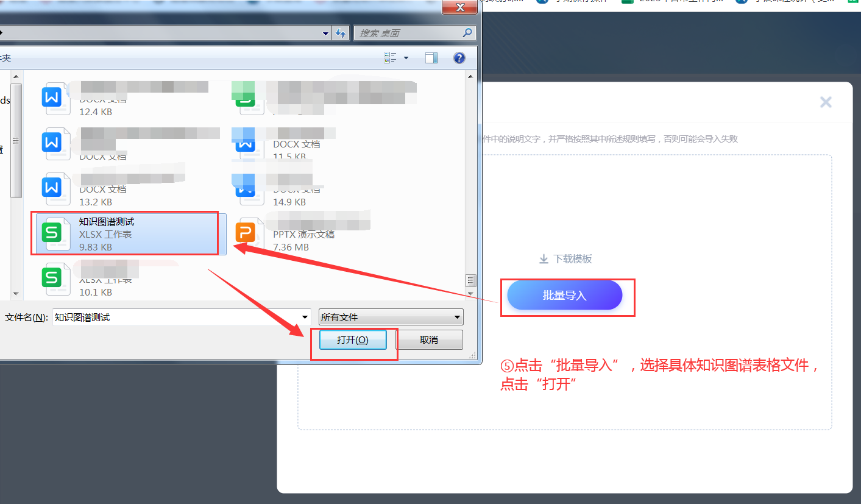Click the 下载模板 download template link
The width and height of the screenshot is (861, 504).
pyautogui.click(x=565, y=259)
